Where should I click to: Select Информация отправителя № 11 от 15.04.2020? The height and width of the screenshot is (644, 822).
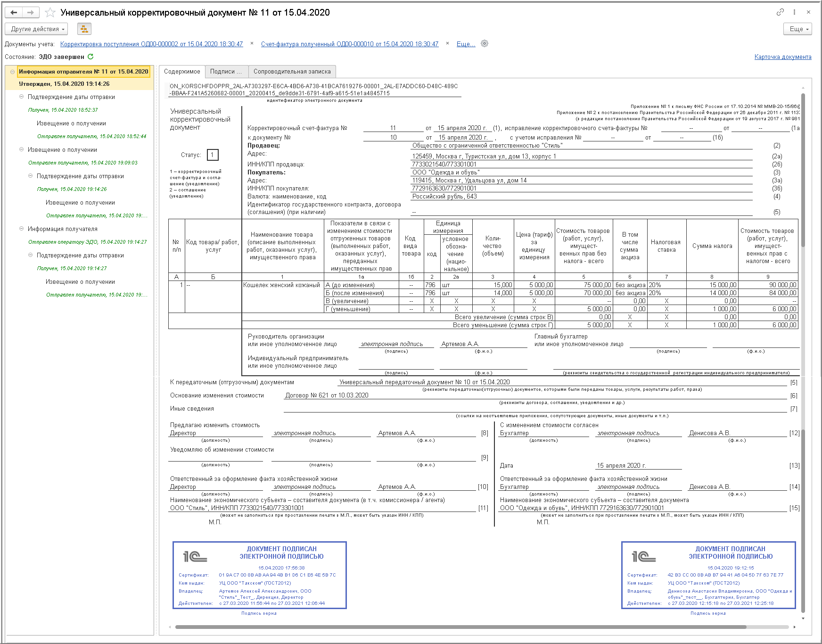coord(83,72)
